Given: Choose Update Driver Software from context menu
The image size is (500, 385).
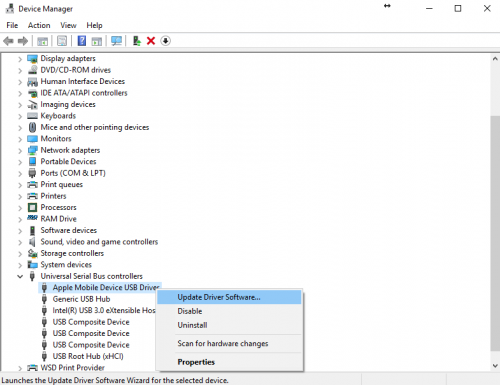Looking at the screenshot, I should coord(229,297).
